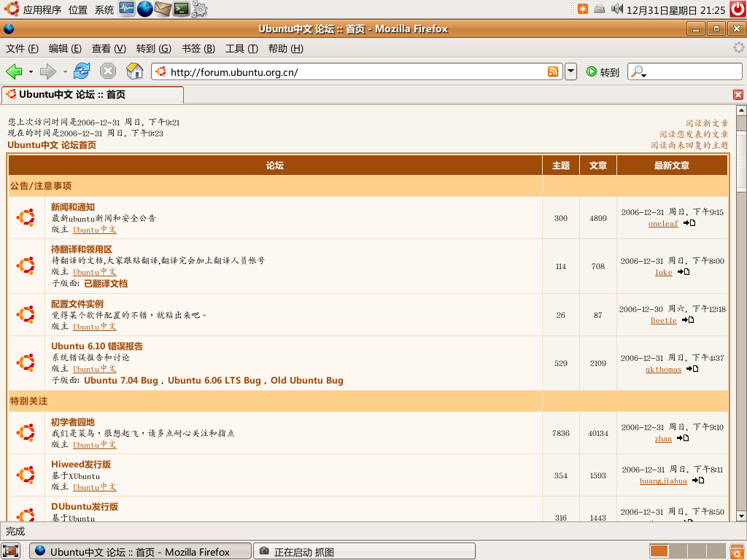Image resolution: width=747 pixels, height=560 pixels.
Task: Open the 配置文件实例 forum link
Action: coord(77,304)
